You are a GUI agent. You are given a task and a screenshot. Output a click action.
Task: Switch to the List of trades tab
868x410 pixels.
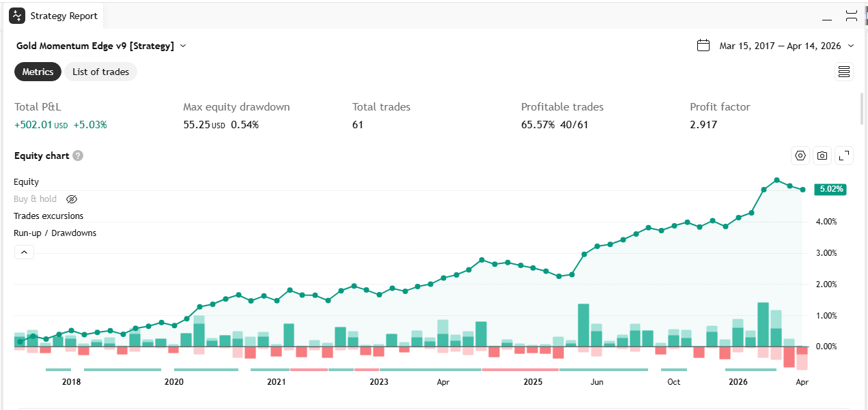[x=100, y=72]
